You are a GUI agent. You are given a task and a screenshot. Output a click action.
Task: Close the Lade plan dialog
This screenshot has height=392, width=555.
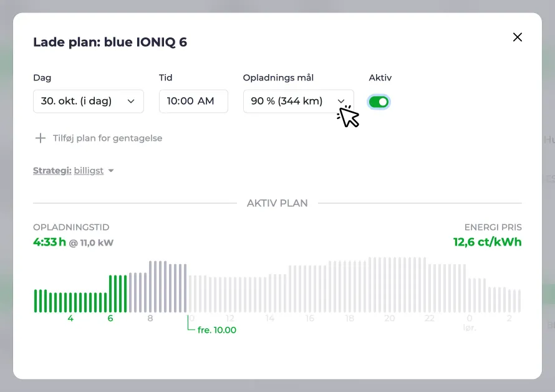(x=517, y=37)
